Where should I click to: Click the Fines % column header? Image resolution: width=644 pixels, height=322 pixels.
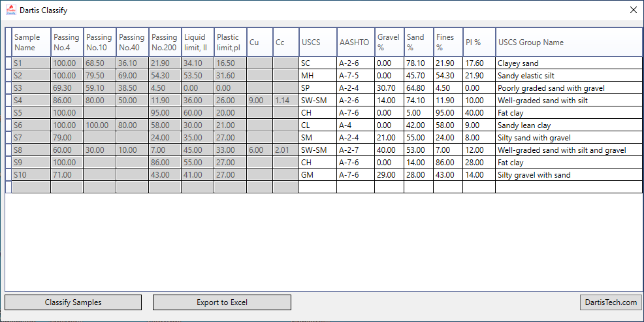[448, 42]
